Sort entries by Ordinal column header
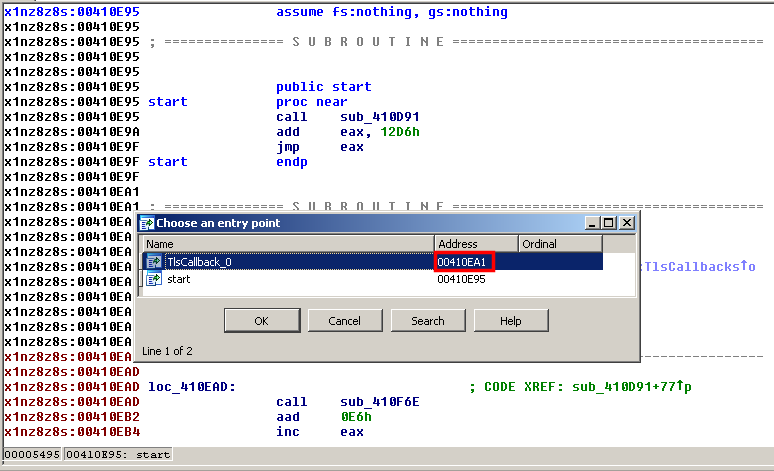This screenshot has height=471, width=774. tap(559, 244)
